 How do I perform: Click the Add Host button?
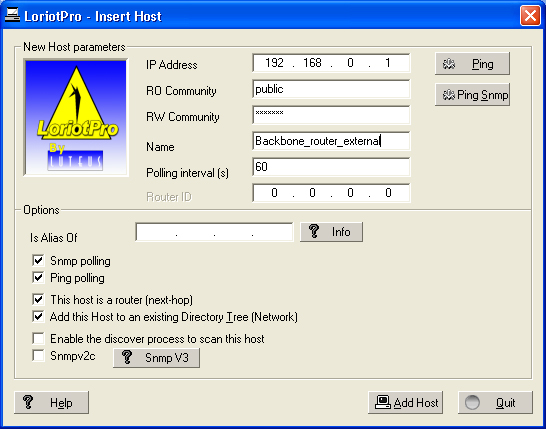click(x=405, y=403)
